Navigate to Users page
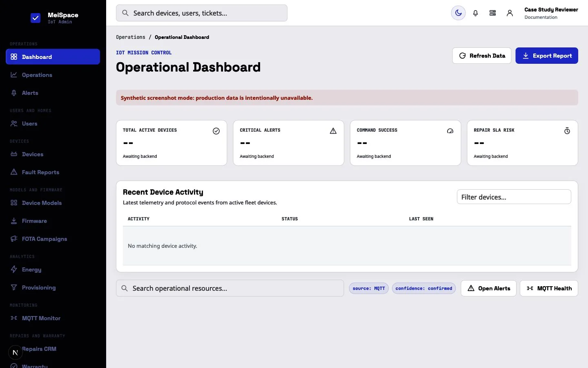This screenshot has height=368, width=588. [x=53, y=123]
